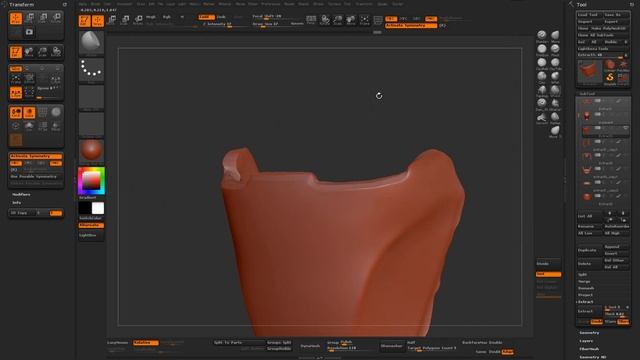Expand the Modifiers section
640x360 pixels.
click(x=21, y=195)
